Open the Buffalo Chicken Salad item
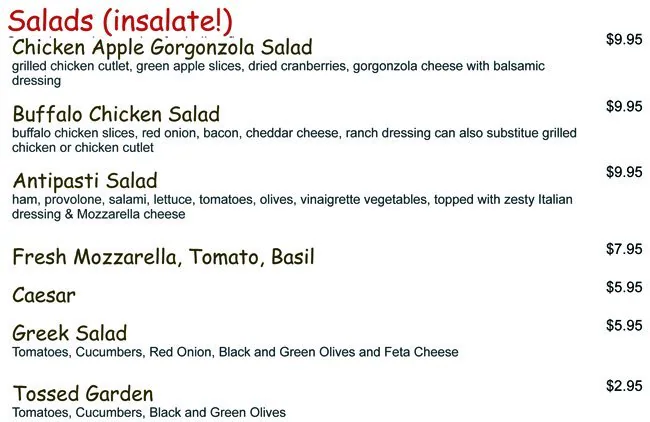The height and width of the screenshot is (422, 650). pos(116,113)
